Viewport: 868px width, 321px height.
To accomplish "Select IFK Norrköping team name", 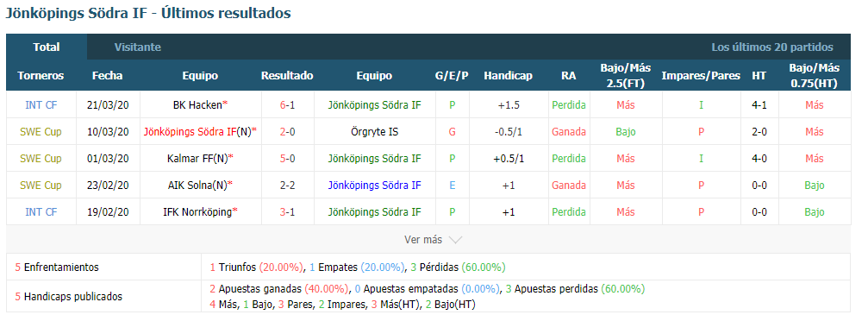I will coord(197,211).
